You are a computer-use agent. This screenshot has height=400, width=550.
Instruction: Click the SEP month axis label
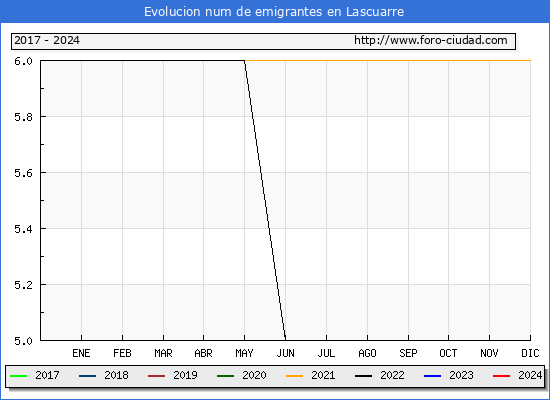point(408,353)
